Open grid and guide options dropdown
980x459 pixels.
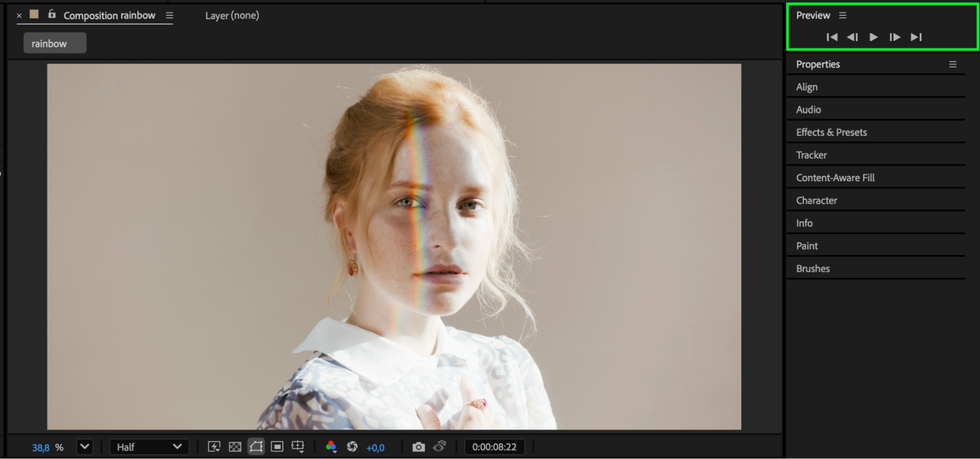(298, 447)
